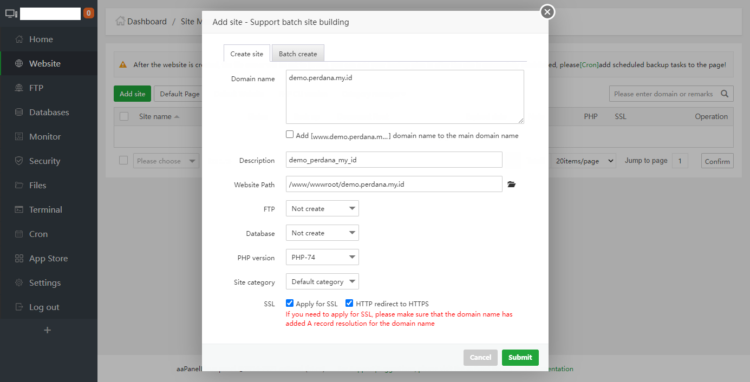
Task: Open the Databases sidebar icon
Action: tap(19, 112)
